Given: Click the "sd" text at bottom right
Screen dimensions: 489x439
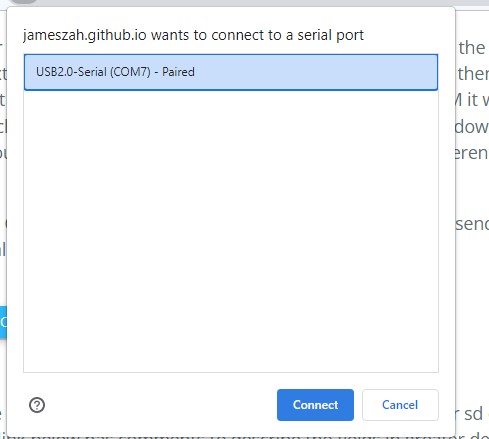Looking at the screenshot, I should 473,414.
